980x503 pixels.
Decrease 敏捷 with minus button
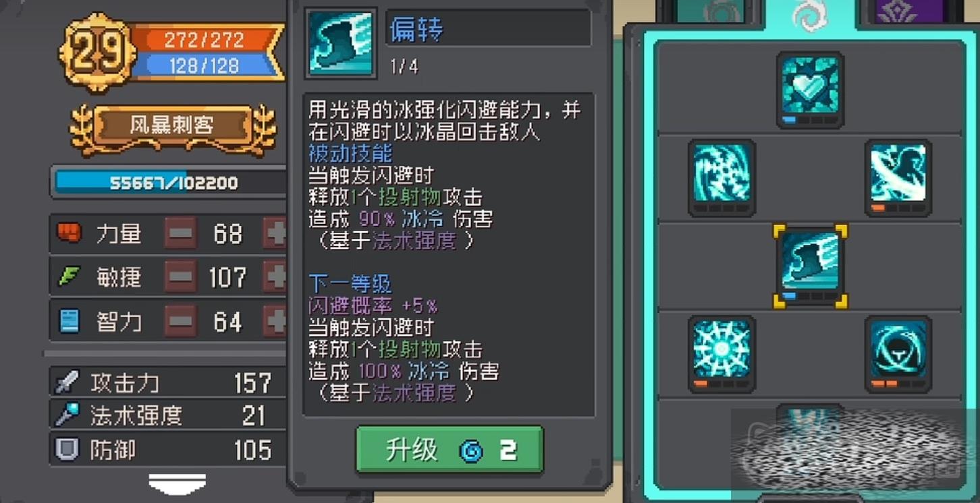coord(181,277)
